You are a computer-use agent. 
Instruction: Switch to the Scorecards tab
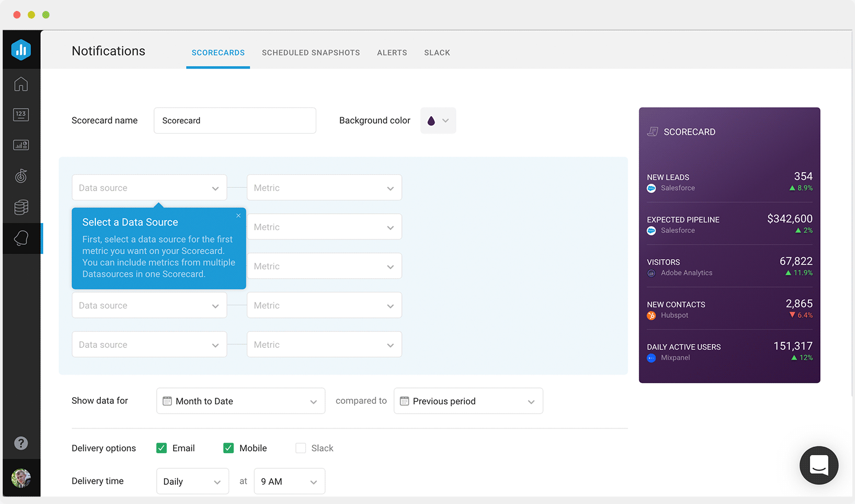click(x=218, y=53)
